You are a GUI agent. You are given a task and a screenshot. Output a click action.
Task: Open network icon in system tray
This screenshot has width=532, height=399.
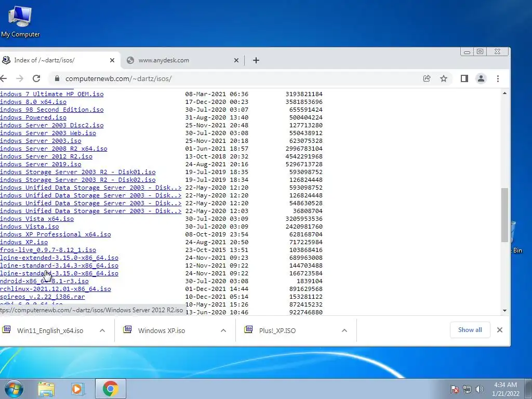pyautogui.click(x=467, y=389)
